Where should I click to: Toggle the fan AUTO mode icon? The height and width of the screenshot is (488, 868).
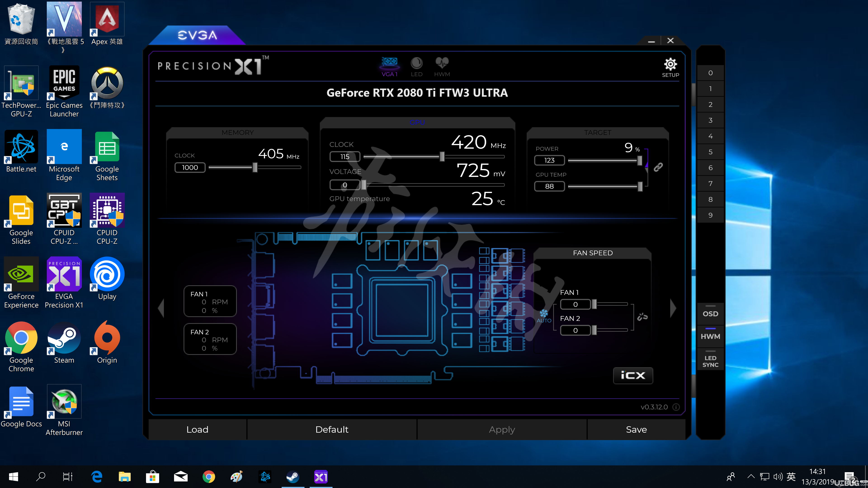(544, 316)
